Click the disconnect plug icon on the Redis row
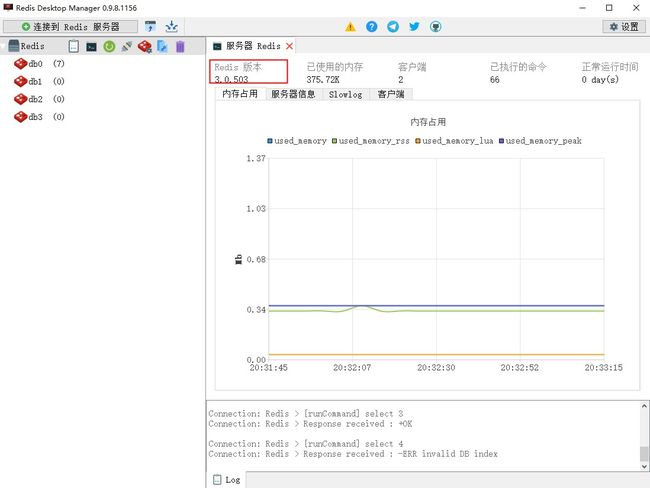This screenshot has width=650, height=488. coord(127,46)
